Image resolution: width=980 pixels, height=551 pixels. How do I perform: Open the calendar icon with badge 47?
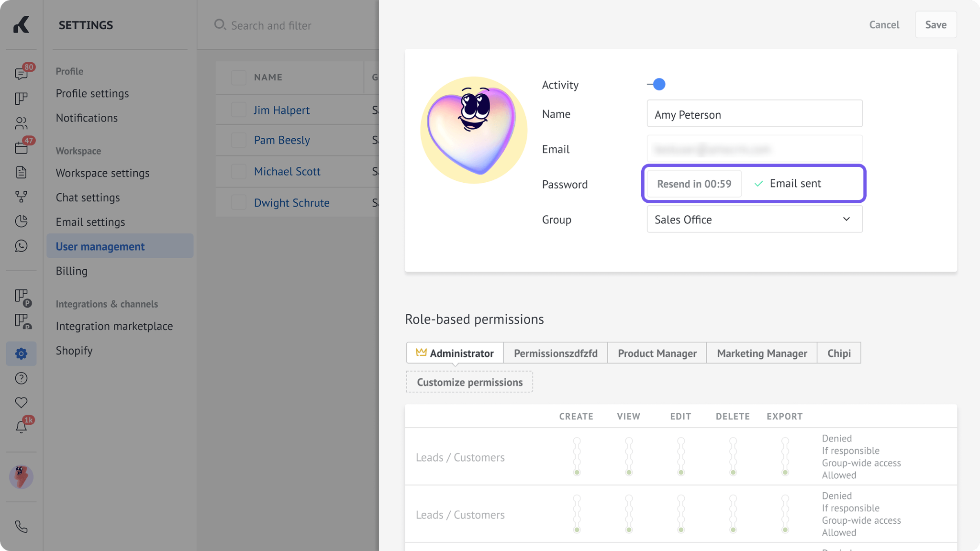[21, 147]
